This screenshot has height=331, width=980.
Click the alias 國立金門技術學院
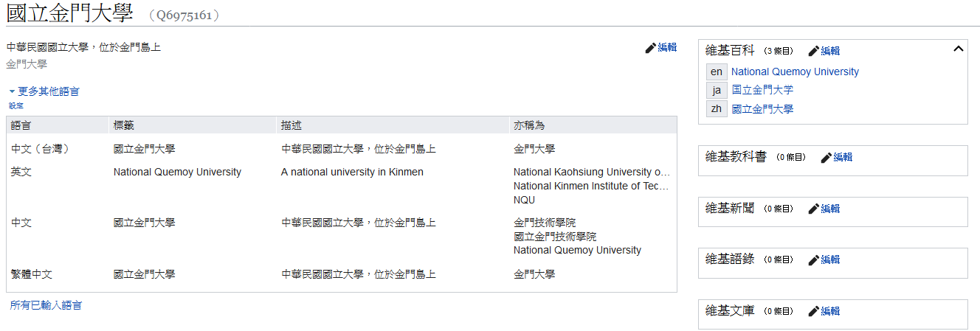pos(555,237)
